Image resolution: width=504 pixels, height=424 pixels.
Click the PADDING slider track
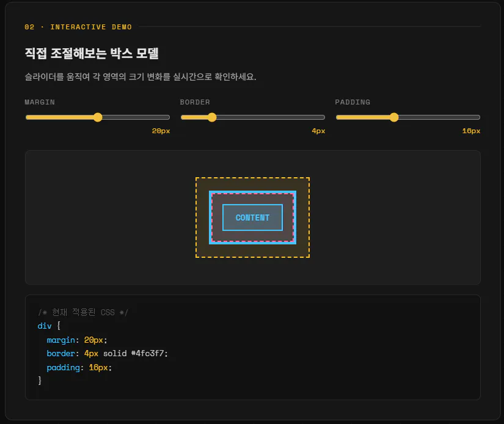click(440, 117)
